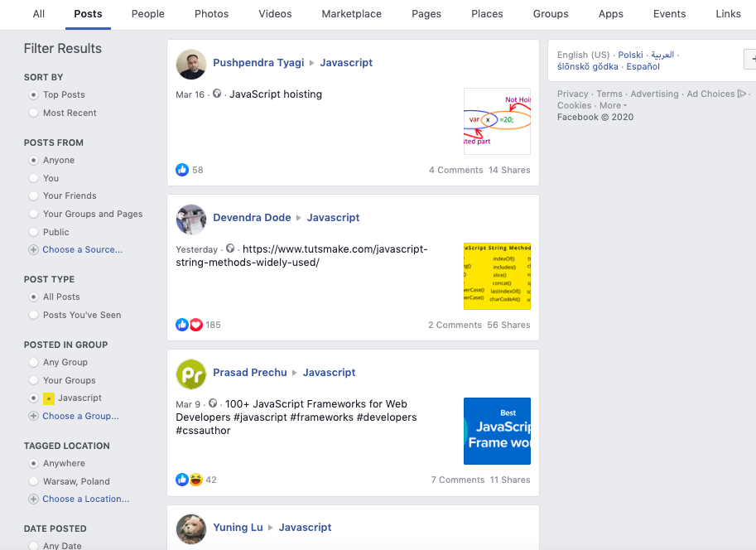Expand Choose a Group option
Image resolution: width=756 pixels, height=550 pixels.
coord(80,416)
